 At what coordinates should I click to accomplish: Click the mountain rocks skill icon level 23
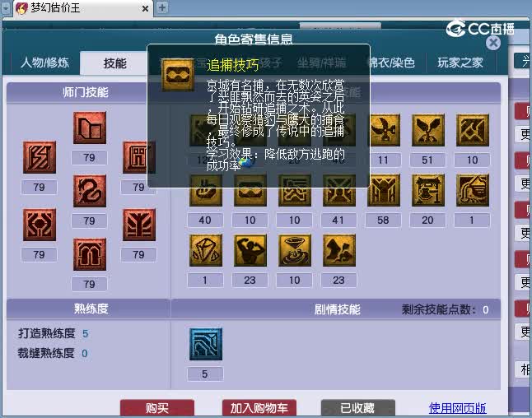tap(339, 250)
